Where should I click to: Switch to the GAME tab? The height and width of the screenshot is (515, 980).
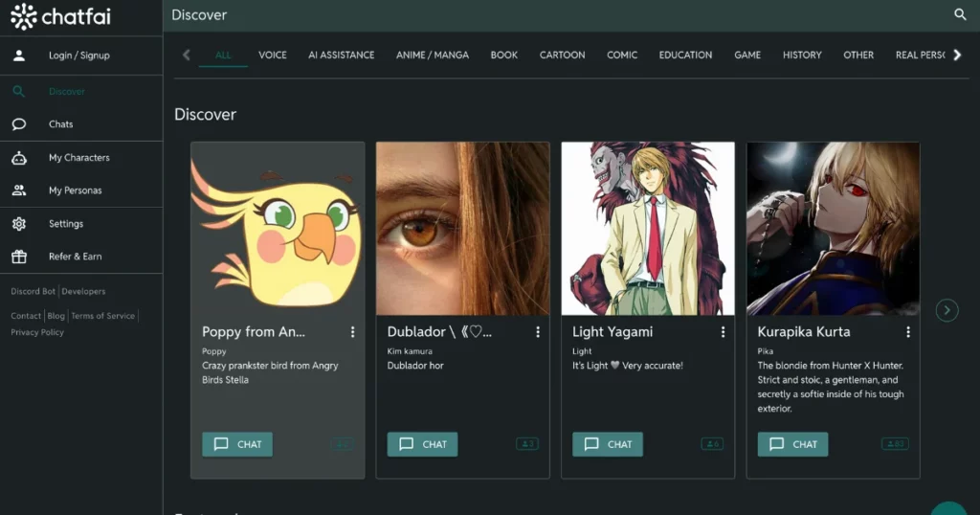click(747, 55)
